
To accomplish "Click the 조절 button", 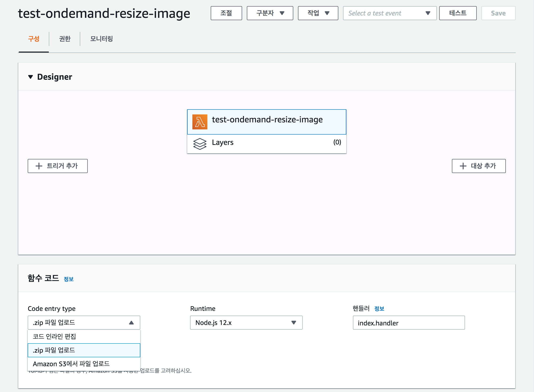I will [226, 13].
